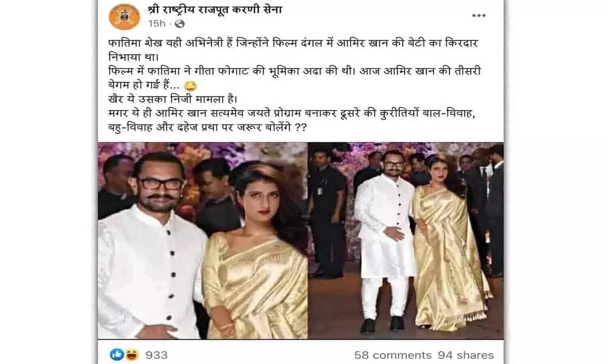Open the three-dot post options menu
The width and height of the screenshot is (607, 364).
(479, 15)
